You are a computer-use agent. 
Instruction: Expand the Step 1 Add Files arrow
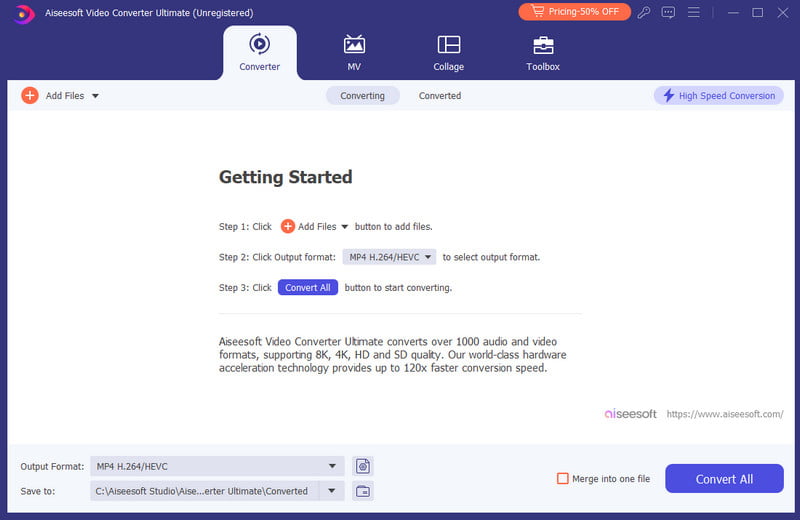[x=344, y=227]
